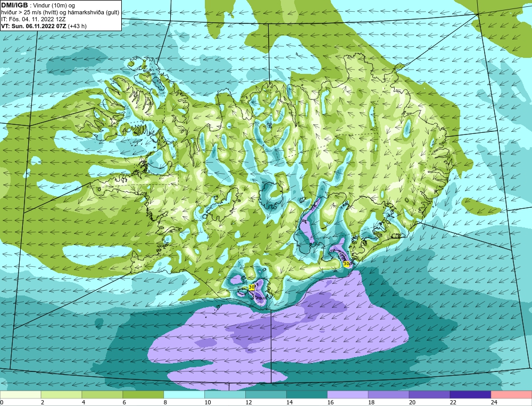Click the '6' label on the wind scale
Image resolution: width=532 pixels, height=406 pixels.
click(x=124, y=402)
